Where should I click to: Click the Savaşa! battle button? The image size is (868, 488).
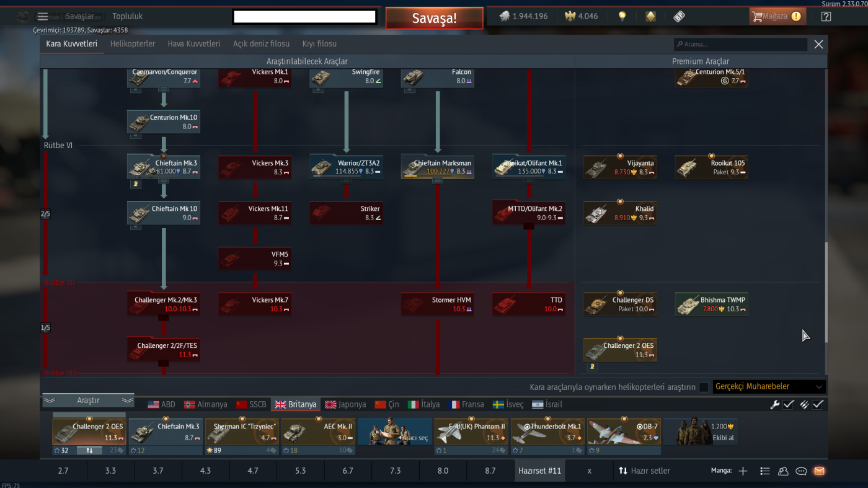pyautogui.click(x=434, y=18)
